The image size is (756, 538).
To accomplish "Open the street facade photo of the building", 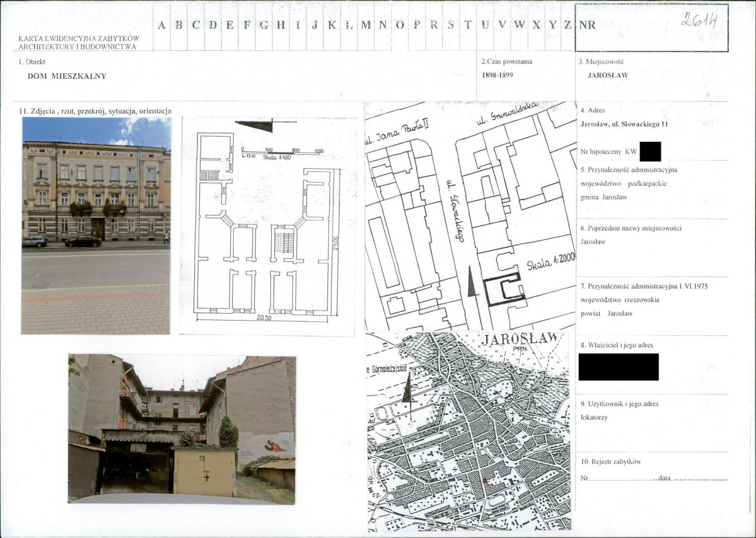I will coord(96,225).
